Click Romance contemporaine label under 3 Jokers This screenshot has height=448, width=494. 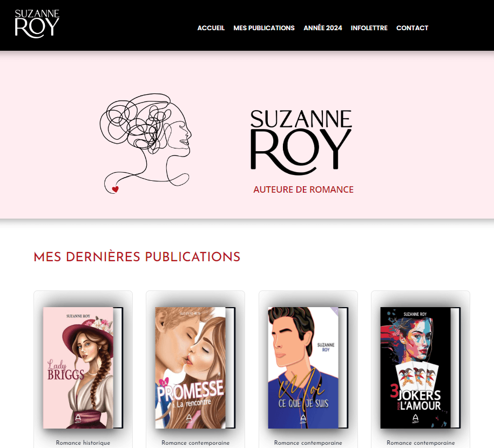tap(421, 443)
